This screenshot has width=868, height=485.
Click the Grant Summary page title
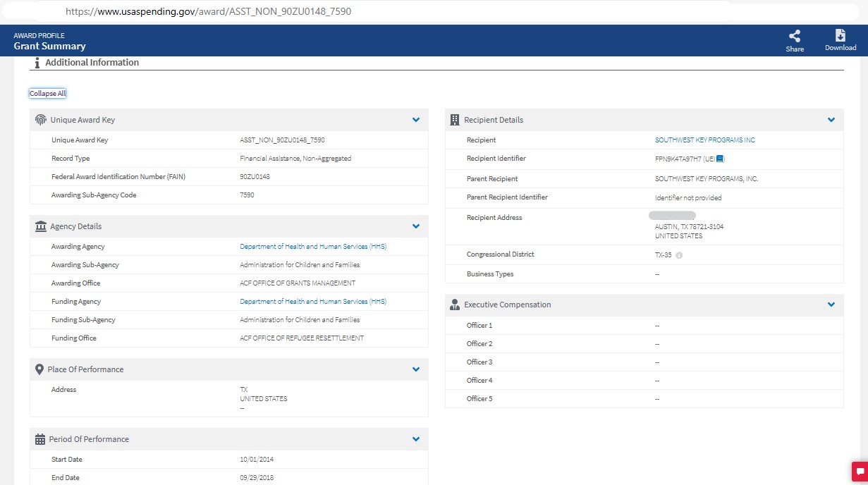[49, 47]
